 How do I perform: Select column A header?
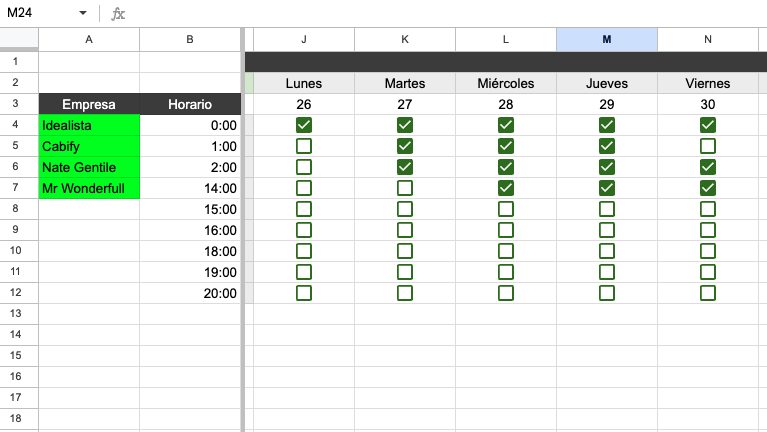coord(89,39)
